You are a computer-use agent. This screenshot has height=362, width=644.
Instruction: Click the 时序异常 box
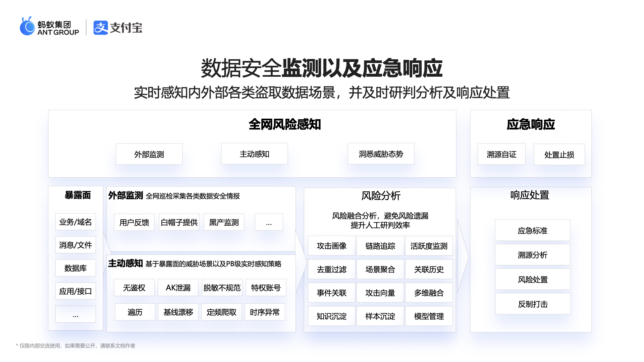tap(265, 312)
